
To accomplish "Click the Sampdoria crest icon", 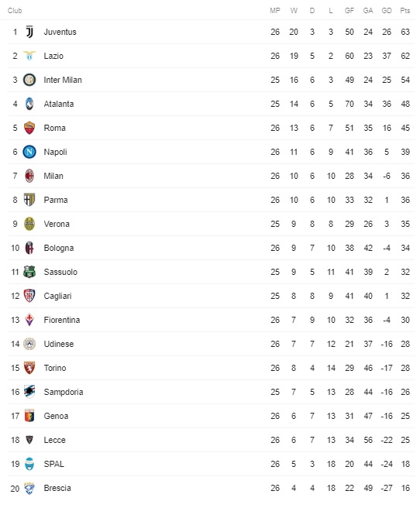I will tap(29, 392).
